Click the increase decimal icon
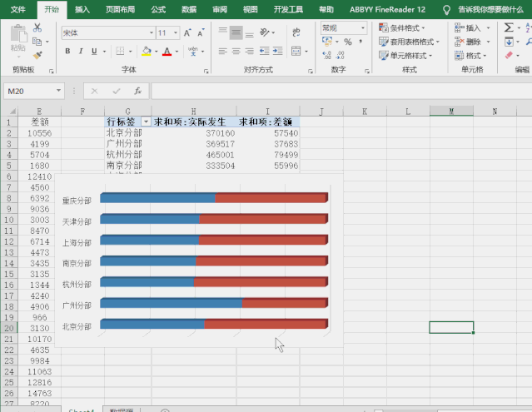 pos(327,55)
